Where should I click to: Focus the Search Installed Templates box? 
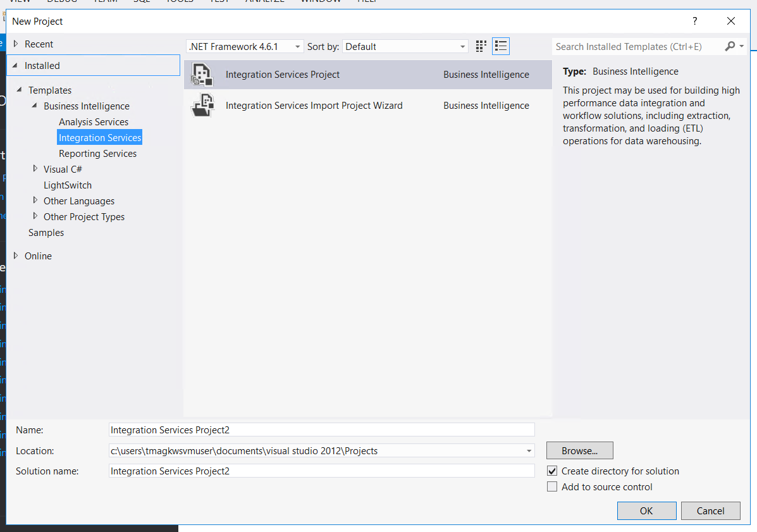[637, 46]
